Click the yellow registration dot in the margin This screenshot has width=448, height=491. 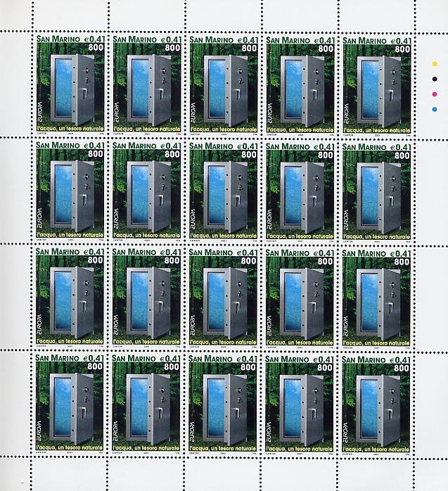tap(435, 64)
